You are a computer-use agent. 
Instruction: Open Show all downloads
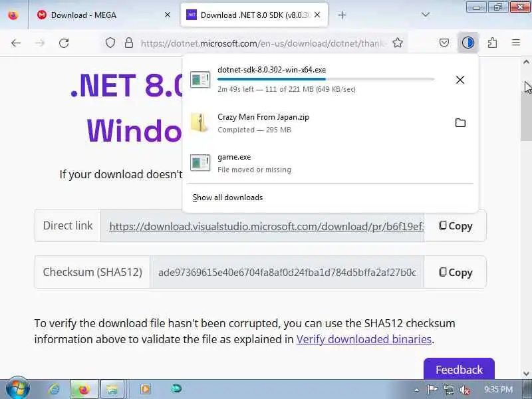(x=227, y=198)
